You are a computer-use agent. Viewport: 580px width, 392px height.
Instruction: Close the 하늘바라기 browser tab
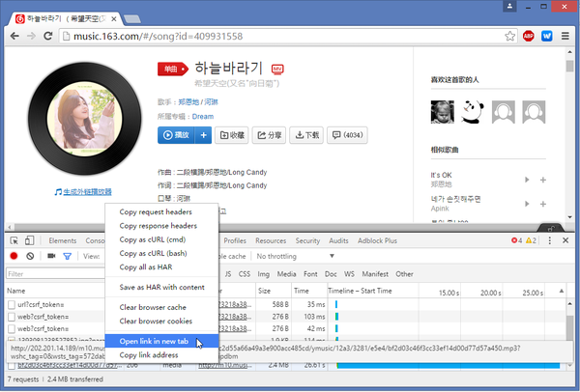pos(114,19)
